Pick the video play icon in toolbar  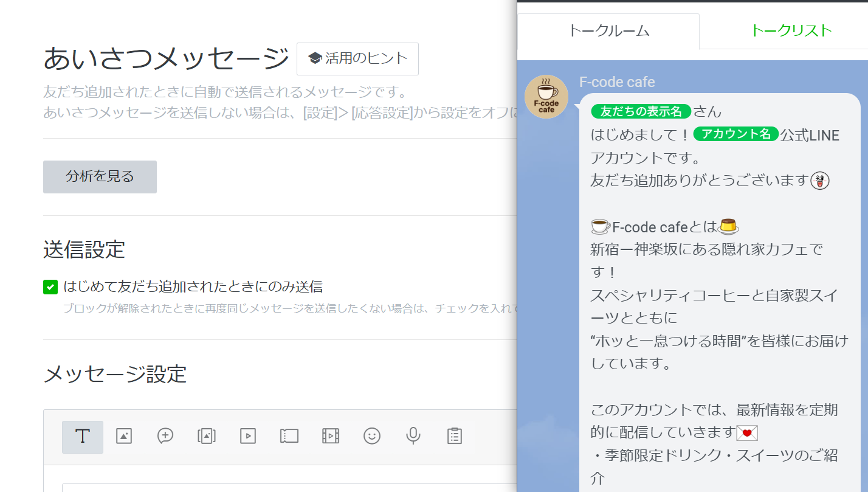(248, 436)
